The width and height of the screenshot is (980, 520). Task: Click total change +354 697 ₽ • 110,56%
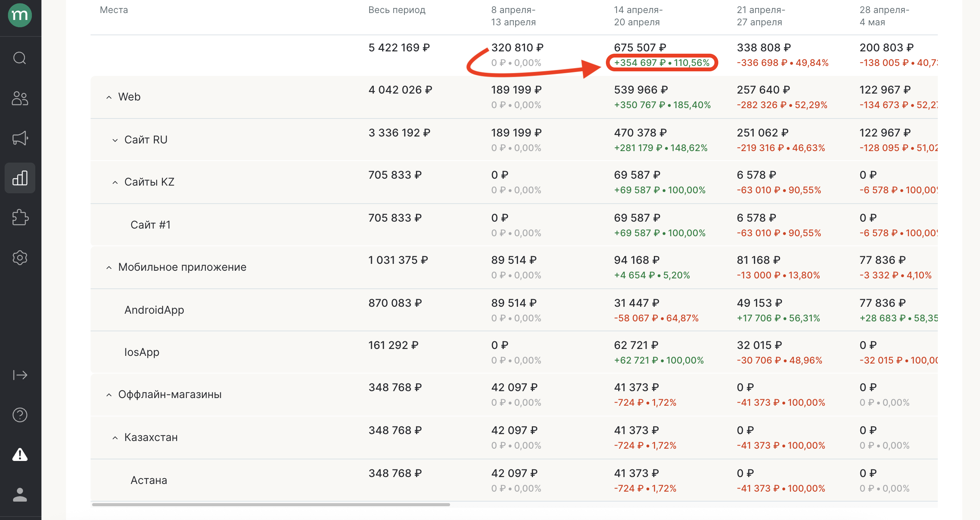(x=662, y=63)
